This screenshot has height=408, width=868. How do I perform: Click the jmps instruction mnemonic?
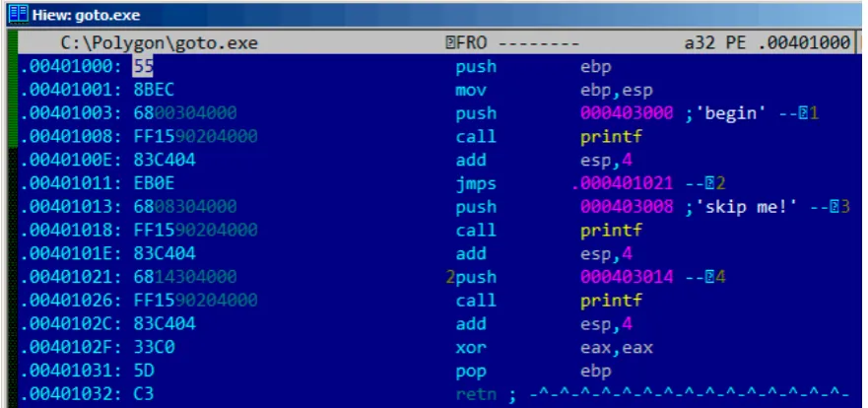[x=476, y=183]
